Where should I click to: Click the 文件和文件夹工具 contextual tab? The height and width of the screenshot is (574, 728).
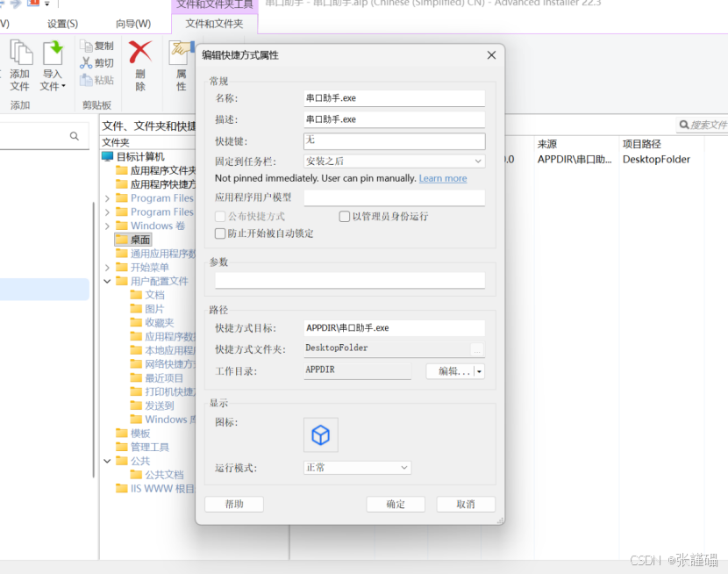point(215,4)
